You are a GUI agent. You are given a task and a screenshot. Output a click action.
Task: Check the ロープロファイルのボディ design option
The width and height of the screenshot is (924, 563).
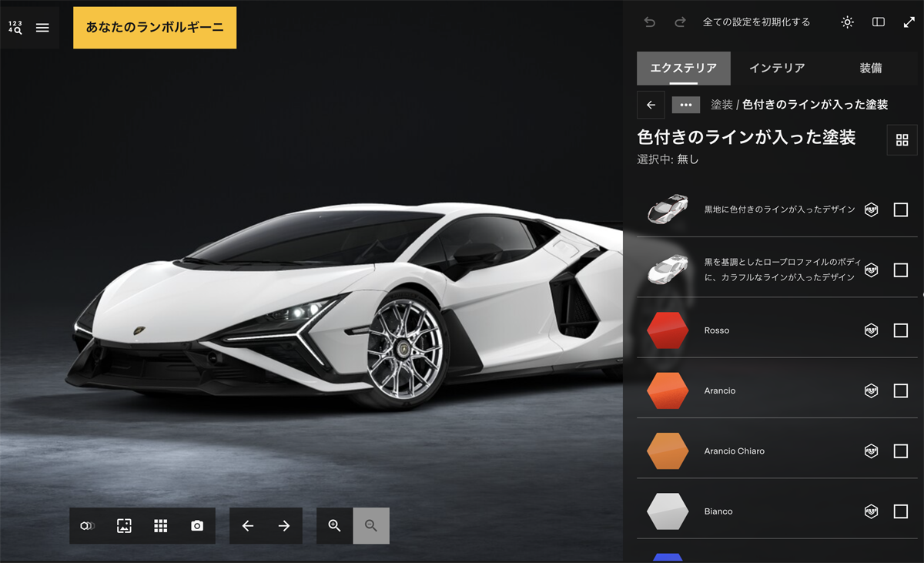900,270
